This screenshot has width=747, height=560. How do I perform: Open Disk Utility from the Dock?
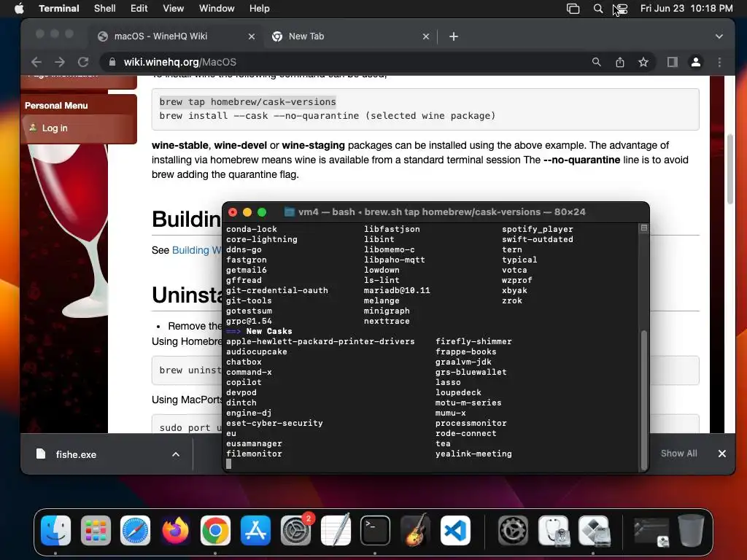(554, 531)
